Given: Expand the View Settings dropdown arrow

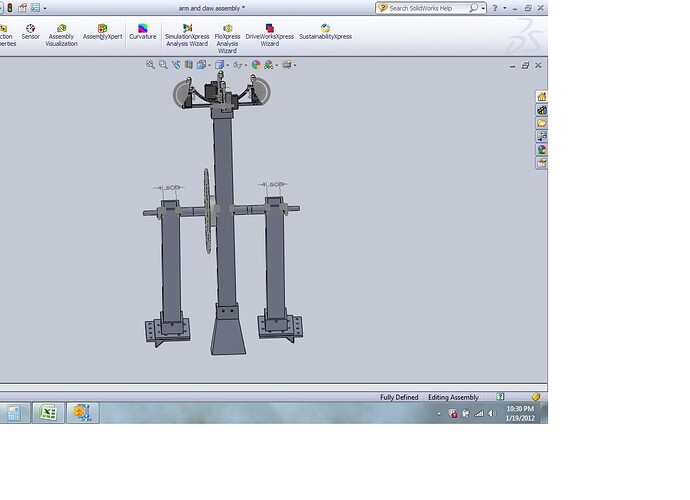Looking at the screenshot, I should point(295,65).
